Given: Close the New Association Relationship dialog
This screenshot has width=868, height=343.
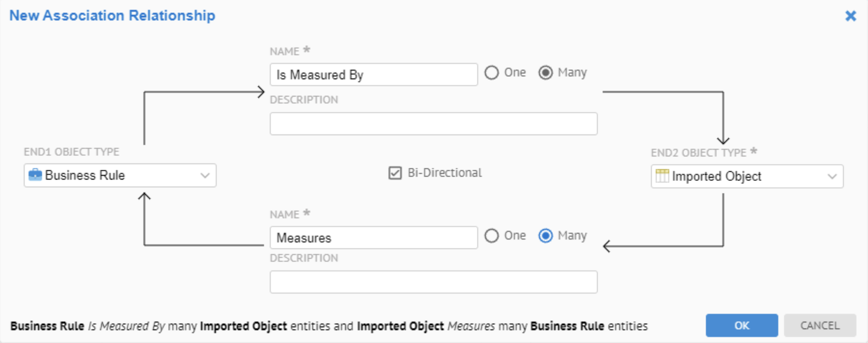Looking at the screenshot, I should pos(850,16).
